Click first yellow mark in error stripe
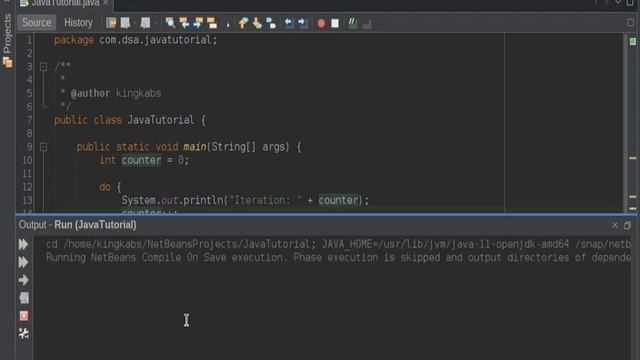The width and height of the screenshot is (640, 360). [633, 158]
